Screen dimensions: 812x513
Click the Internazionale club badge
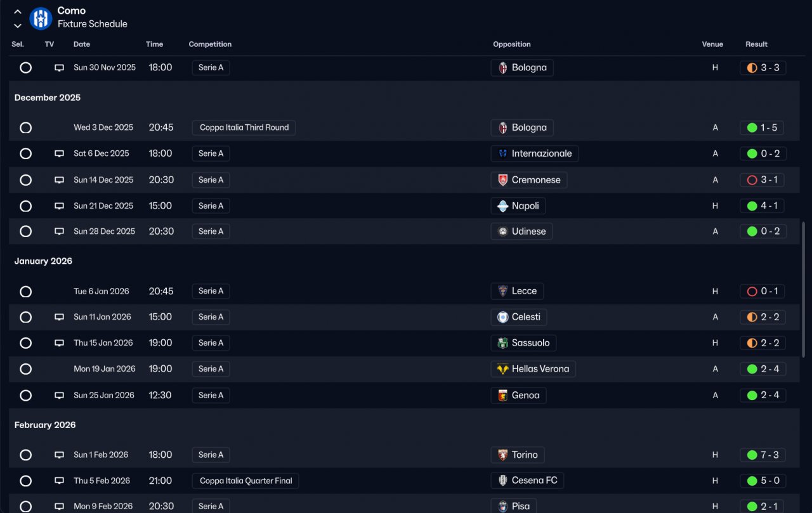coord(503,153)
